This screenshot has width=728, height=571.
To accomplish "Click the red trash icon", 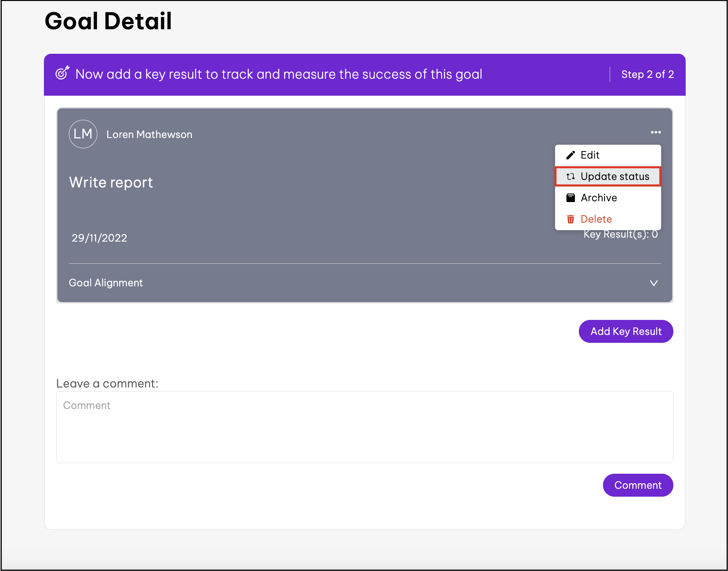I will point(571,219).
